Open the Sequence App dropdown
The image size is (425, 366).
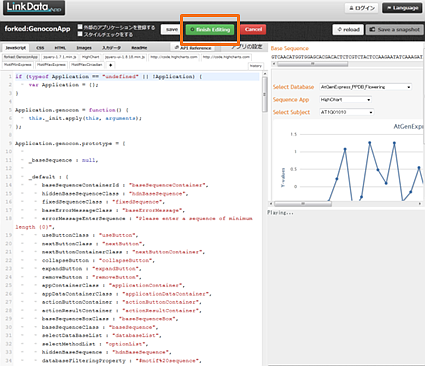tap(345, 100)
